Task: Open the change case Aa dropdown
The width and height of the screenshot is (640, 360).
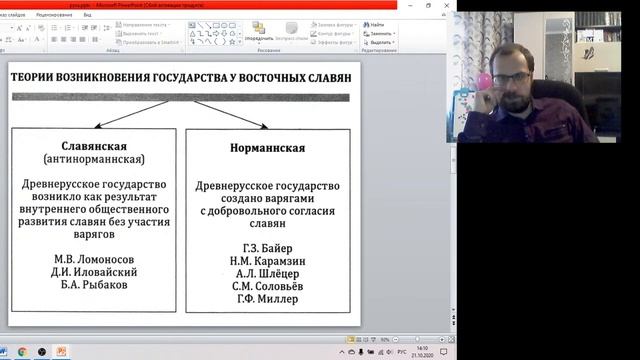Action: click(22, 40)
